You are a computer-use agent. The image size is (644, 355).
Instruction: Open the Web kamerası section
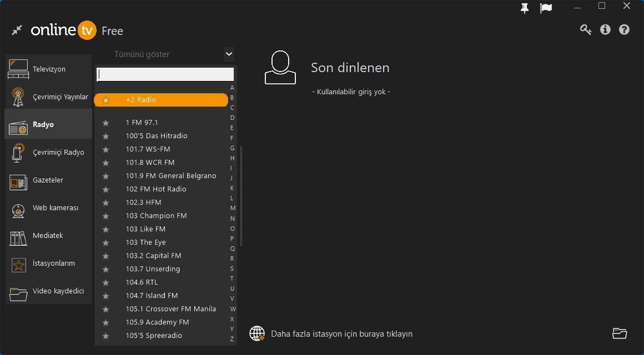pyautogui.click(x=48, y=207)
